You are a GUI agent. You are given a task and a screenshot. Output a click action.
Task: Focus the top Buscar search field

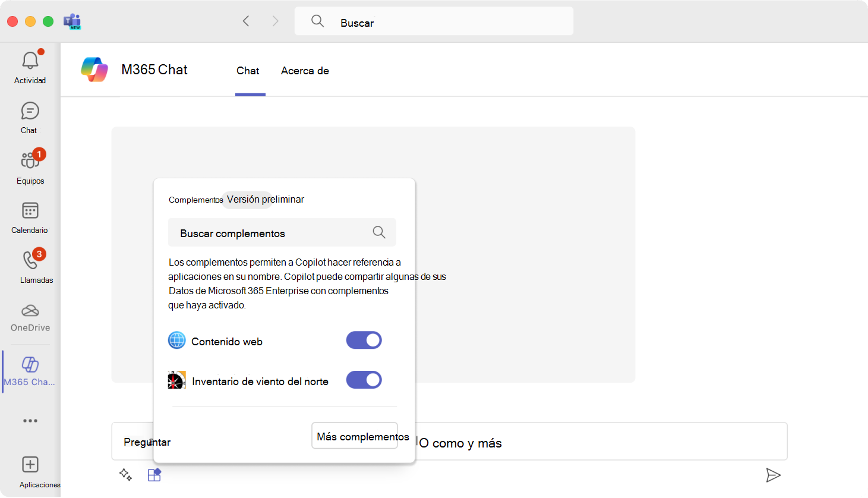click(434, 21)
